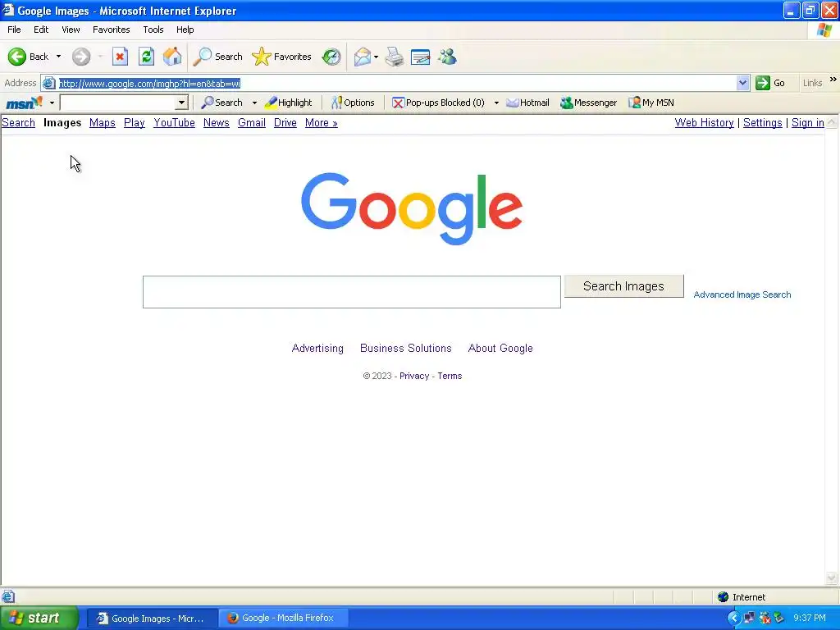
Task: Stop page loading with red X icon
Action: 120,57
